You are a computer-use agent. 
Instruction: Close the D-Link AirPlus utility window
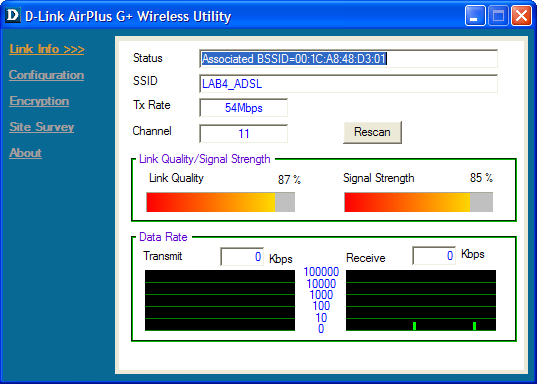521,15
